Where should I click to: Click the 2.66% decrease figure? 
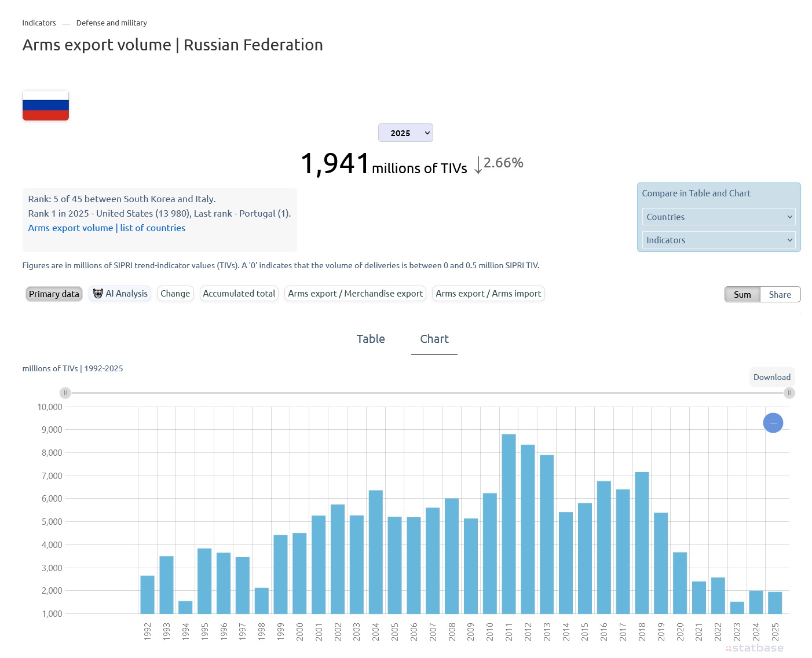point(499,163)
